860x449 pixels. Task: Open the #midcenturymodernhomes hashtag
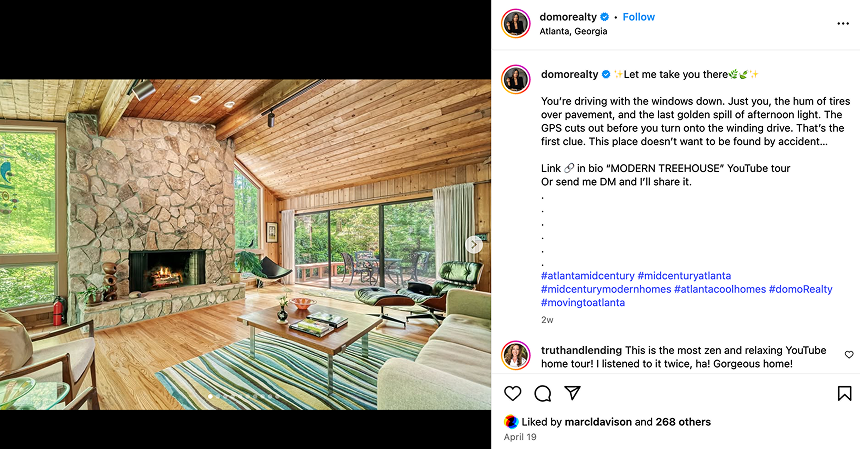pyautogui.click(x=606, y=289)
